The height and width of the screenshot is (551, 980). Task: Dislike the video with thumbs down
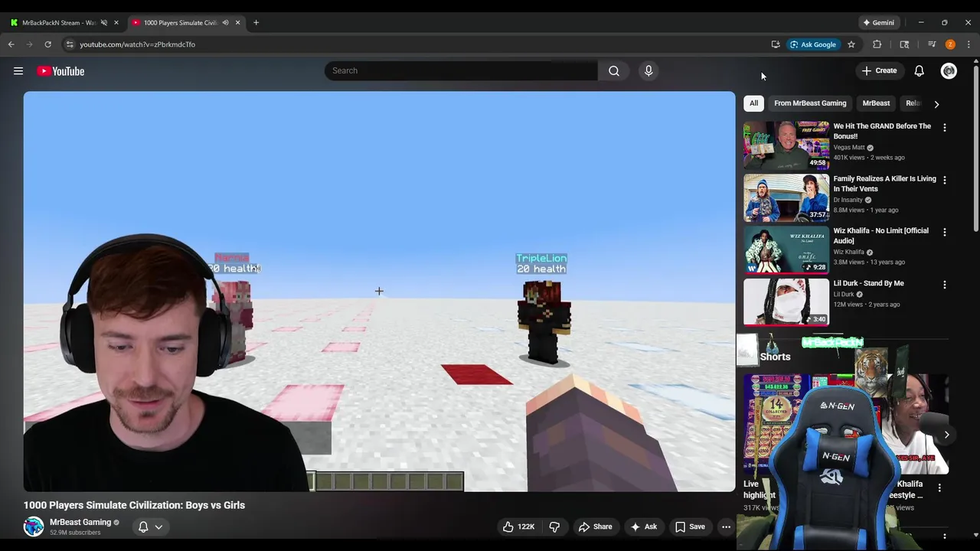click(554, 527)
